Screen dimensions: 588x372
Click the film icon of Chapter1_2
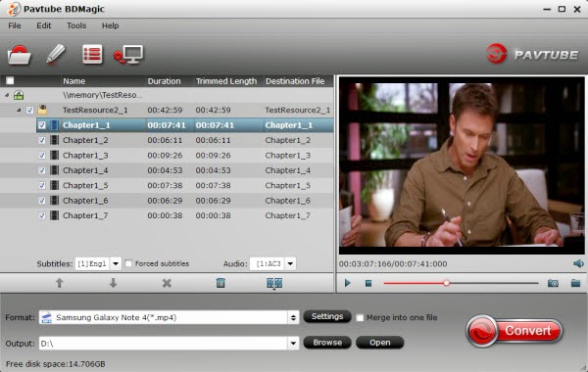tap(54, 140)
